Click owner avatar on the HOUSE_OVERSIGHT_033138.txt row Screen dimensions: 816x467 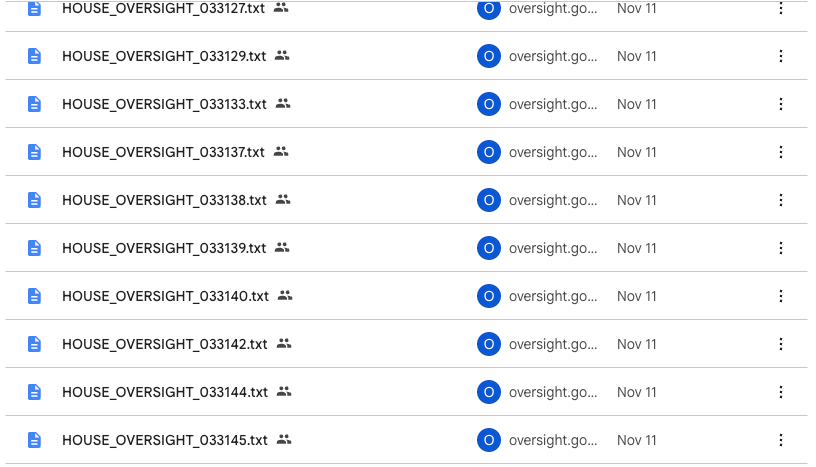point(488,200)
